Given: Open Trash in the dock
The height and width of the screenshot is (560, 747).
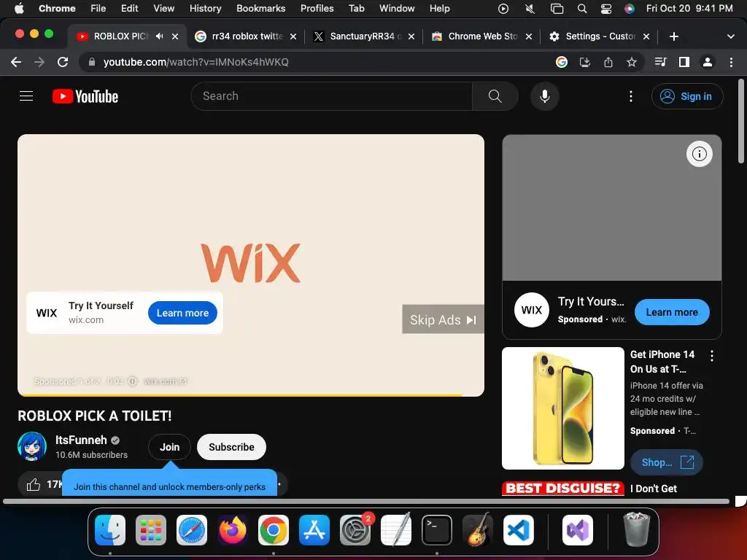Looking at the screenshot, I should (x=636, y=530).
